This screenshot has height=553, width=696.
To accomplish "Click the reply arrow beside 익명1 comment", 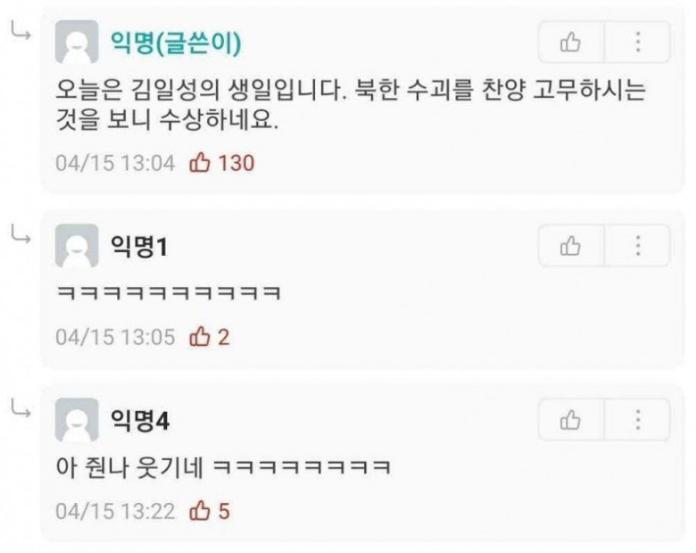I will [21, 234].
